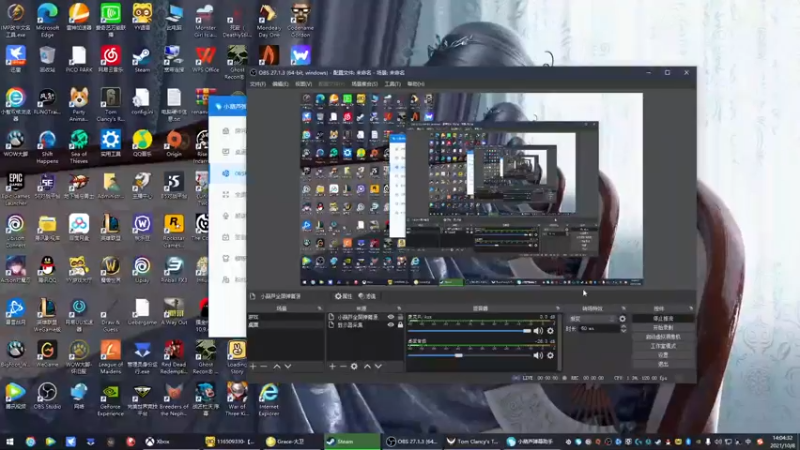Screen dimensions: 800x450
Task: Click 启动虚拟摄像机 (Start Virtual Camera) button
Action: click(x=663, y=337)
